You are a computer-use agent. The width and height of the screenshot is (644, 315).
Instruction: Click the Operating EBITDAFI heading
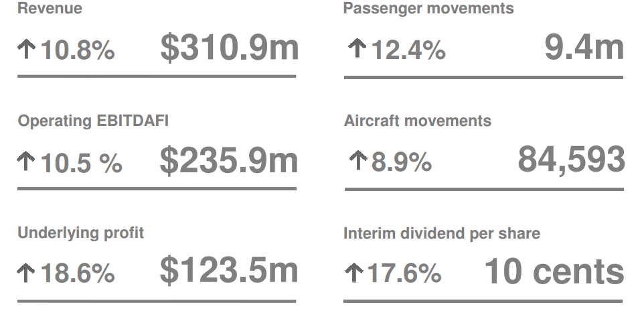pos(93,121)
